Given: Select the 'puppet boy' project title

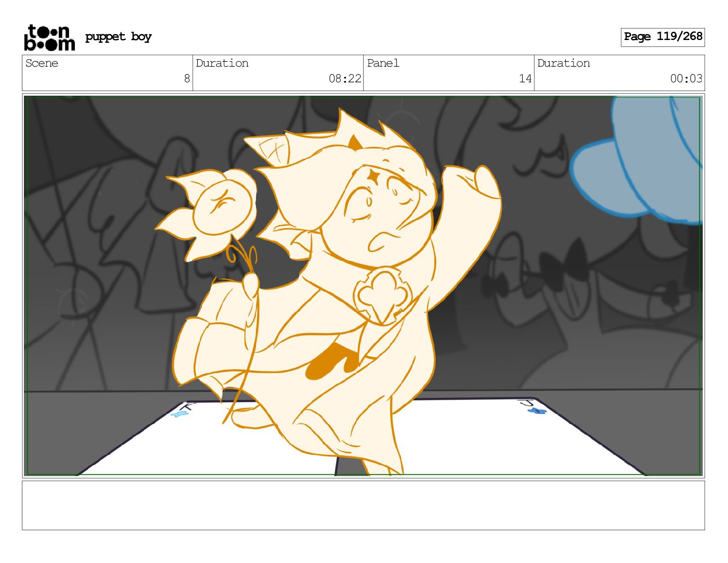Looking at the screenshot, I should point(118,37).
